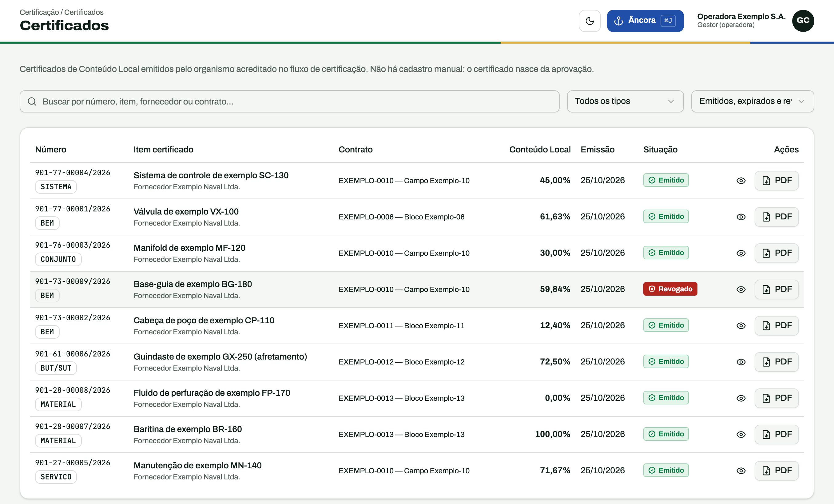
Task: Download PDF for Manutenção MN-140
Action: coord(776,471)
